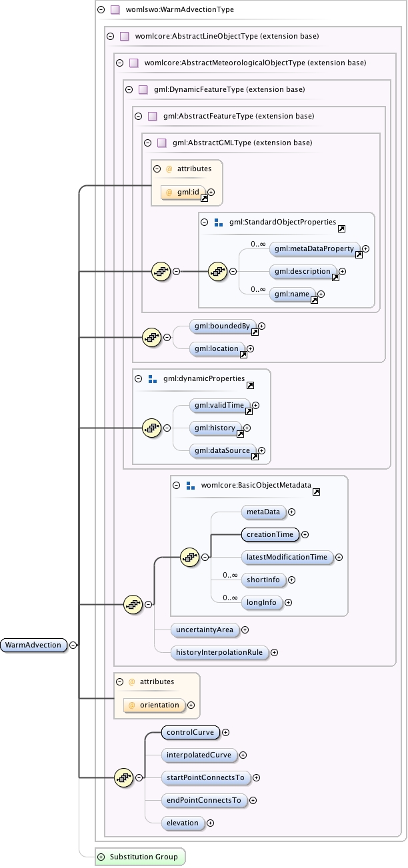Collapse gml:DynamicFeatureType extension base
This screenshot has height=868, width=408.
coord(129,89)
